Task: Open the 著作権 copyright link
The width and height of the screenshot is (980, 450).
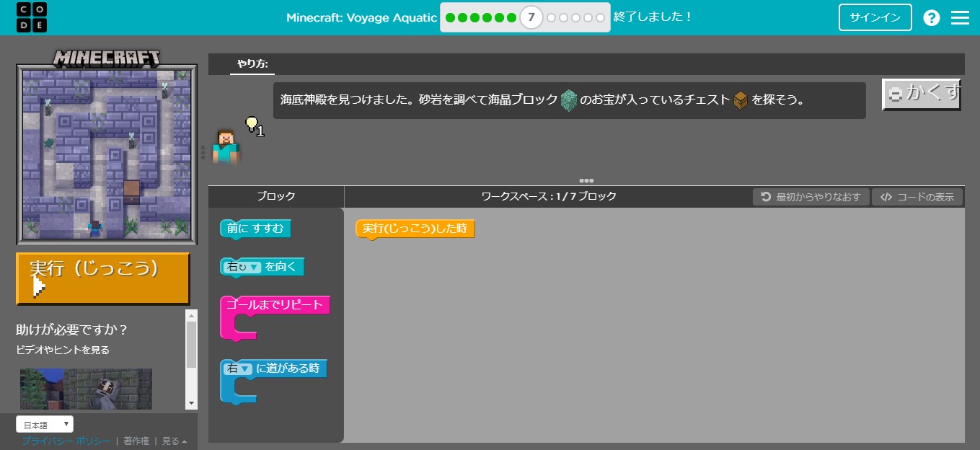Action: (136, 441)
